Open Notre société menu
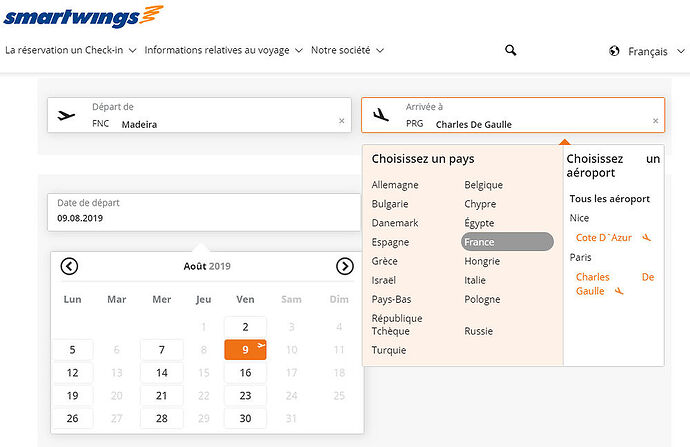The width and height of the screenshot is (690, 447). click(348, 50)
